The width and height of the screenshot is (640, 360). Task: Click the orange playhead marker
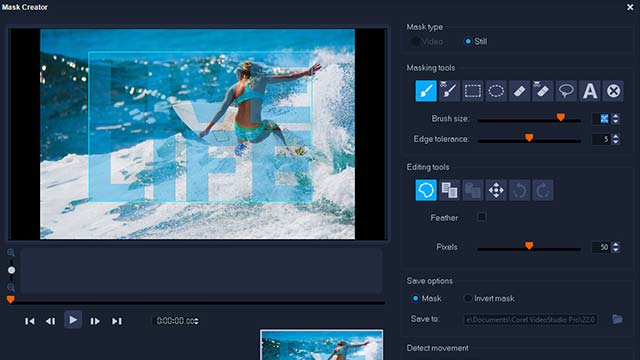tap(11, 300)
